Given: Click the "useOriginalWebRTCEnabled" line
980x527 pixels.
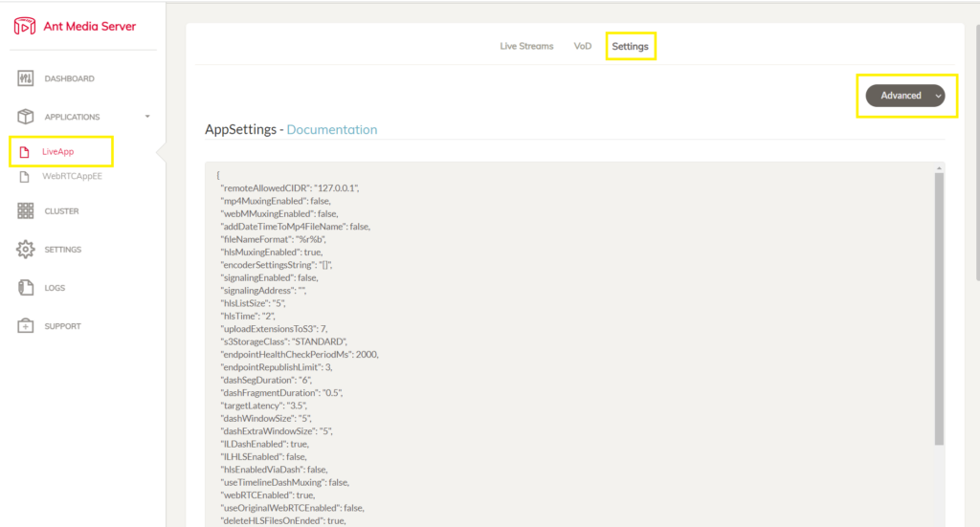Looking at the screenshot, I should coord(293,508).
